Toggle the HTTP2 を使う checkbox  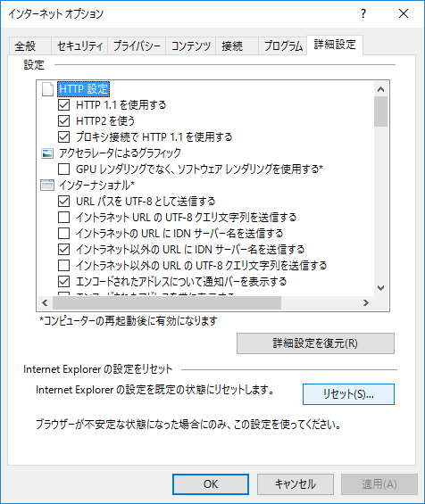coord(63,120)
